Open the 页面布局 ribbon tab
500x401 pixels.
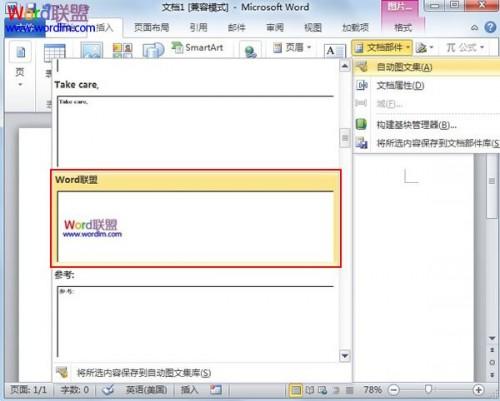[x=151, y=27]
